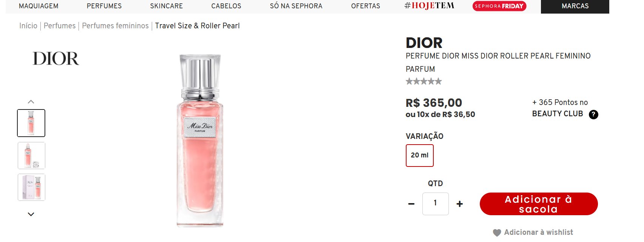This screenshot has height=242, width=644.
Task: Open the MAQUIAGEM menu item
Action: [39, 6]
